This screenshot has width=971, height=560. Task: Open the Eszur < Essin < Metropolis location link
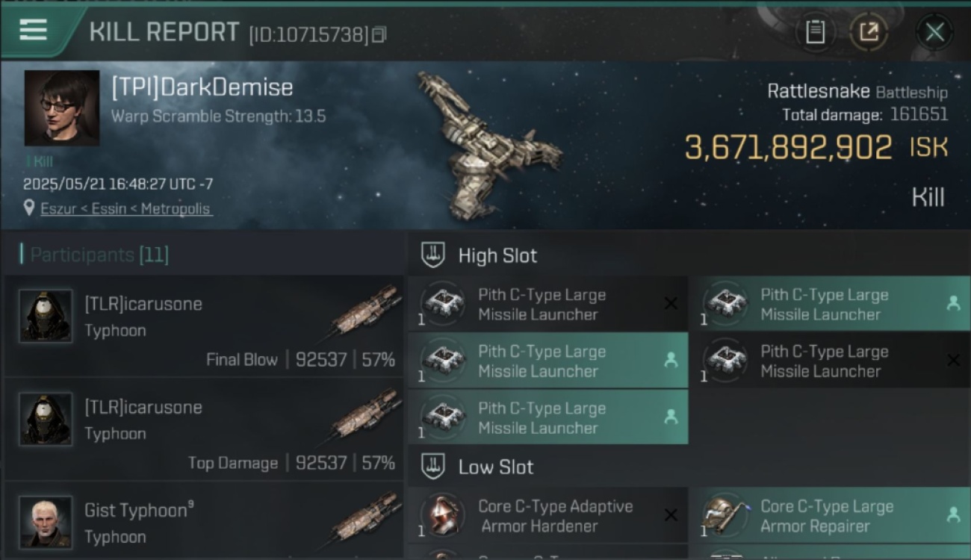(x=125, y=209)
